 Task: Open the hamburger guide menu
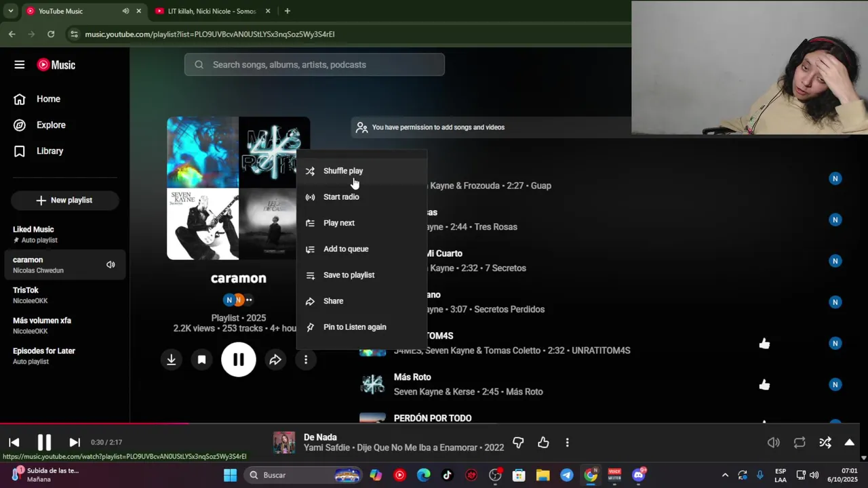coord(19,65)
